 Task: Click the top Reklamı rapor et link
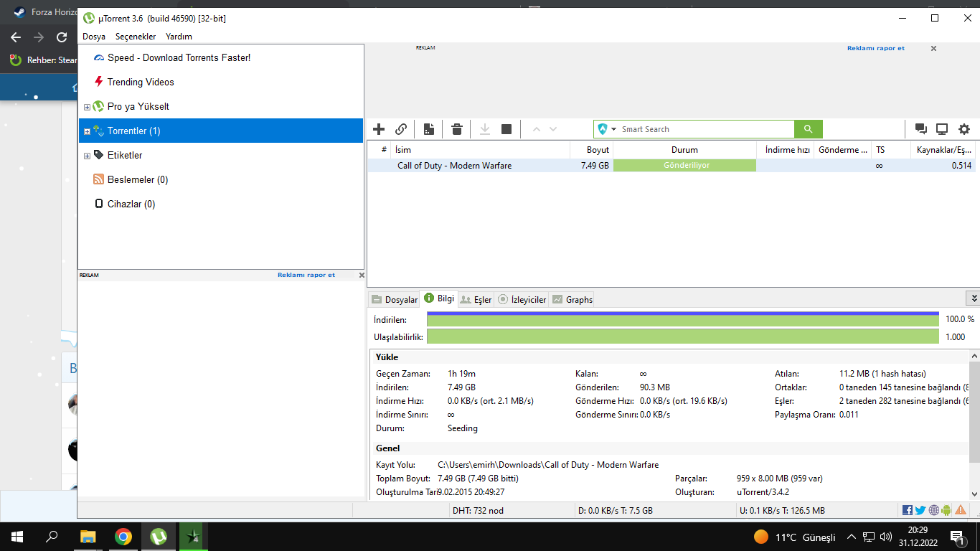tap(876, 49)
